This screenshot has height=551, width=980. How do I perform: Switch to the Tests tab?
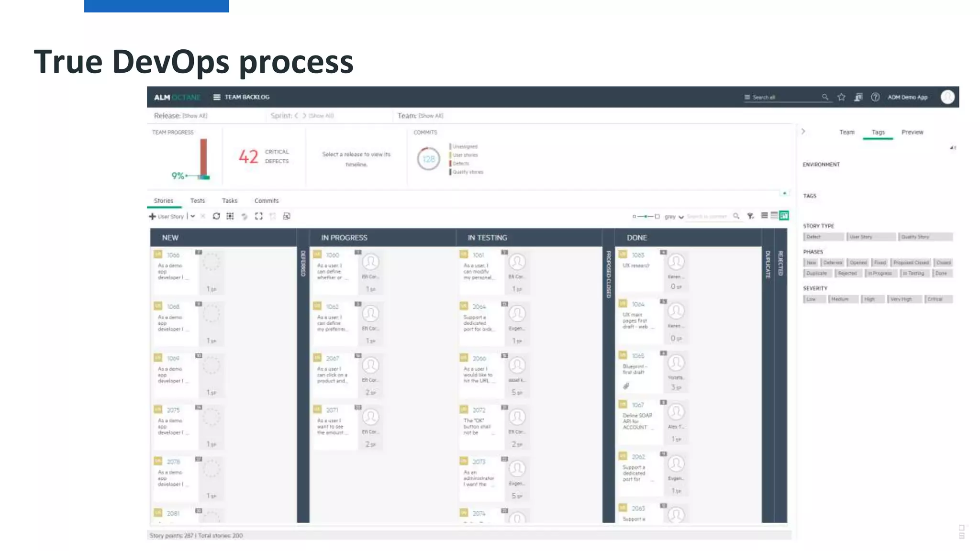pyautogui.click(x=198, y=201)
